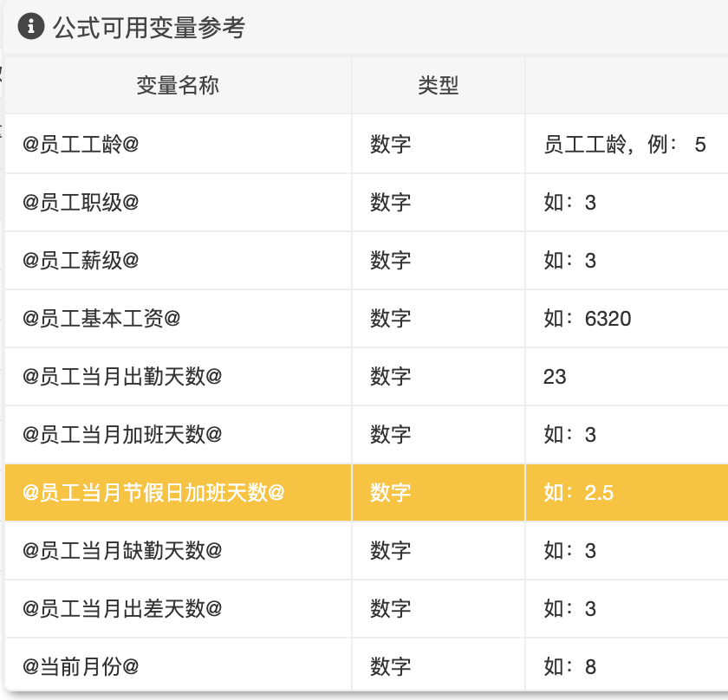
Task: Select the @当前月份@ variable
Action: coord(81,666)
